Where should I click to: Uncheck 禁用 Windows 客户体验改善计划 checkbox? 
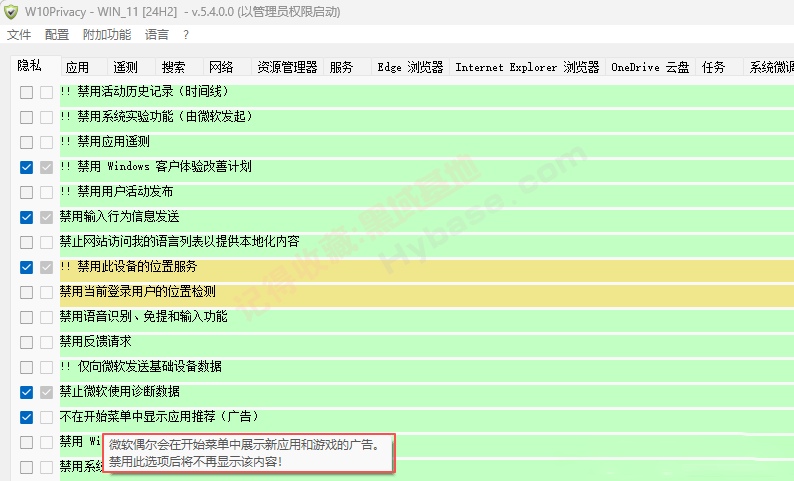[26, 167]
